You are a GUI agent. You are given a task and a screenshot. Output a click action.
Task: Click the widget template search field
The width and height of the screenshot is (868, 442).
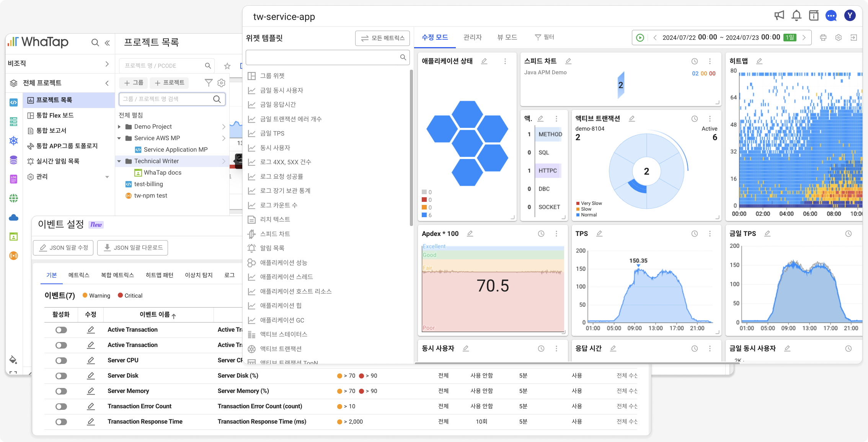pos(328,57)
